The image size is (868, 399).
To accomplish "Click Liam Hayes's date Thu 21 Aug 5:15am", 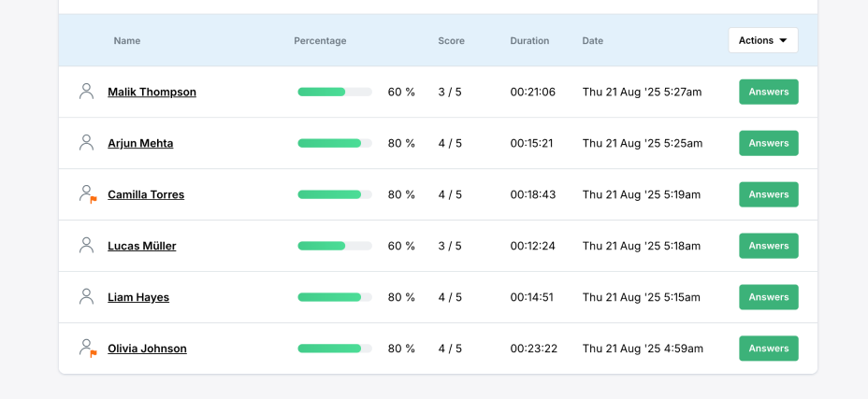I will pos(641,297).
